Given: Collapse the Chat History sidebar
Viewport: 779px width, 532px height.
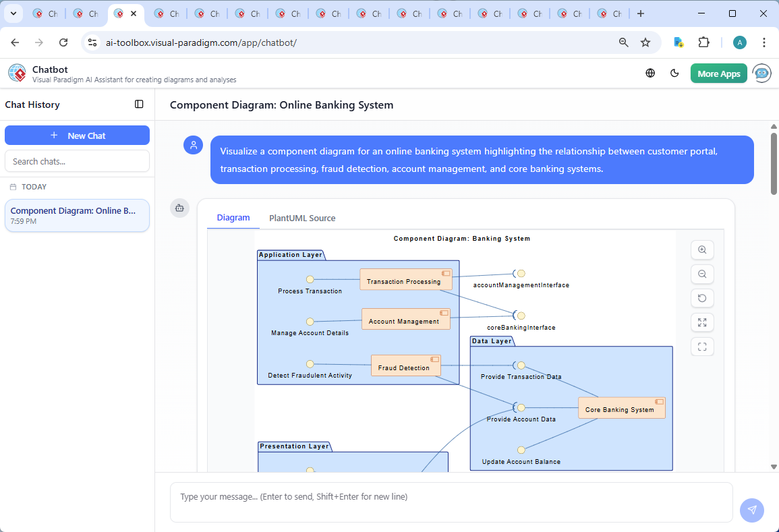Looking at the screenshot, I should 139,104.
